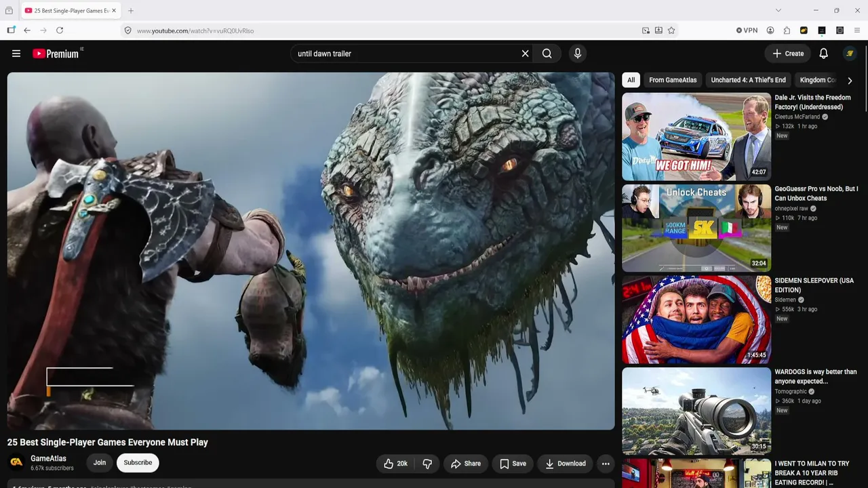This screenshot has width=868, height=488.
Task: Reload the current page
Action: [60, 30]
